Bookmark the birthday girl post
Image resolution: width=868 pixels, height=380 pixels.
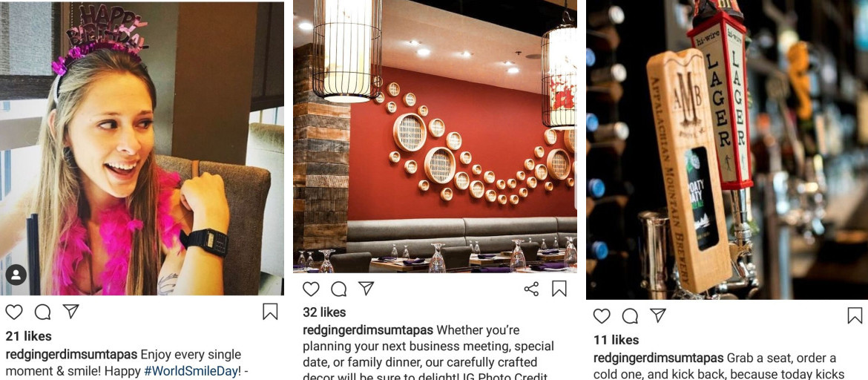pos(270,312)
